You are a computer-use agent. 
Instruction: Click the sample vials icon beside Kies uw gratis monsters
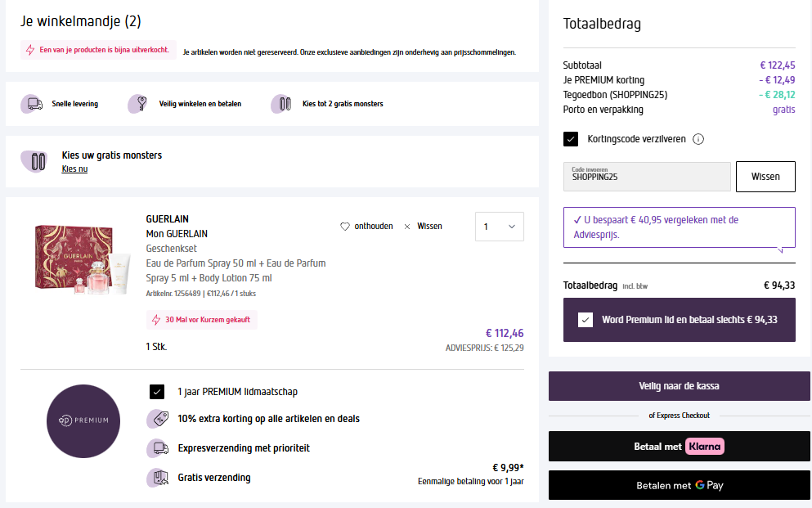coord(36,160)
